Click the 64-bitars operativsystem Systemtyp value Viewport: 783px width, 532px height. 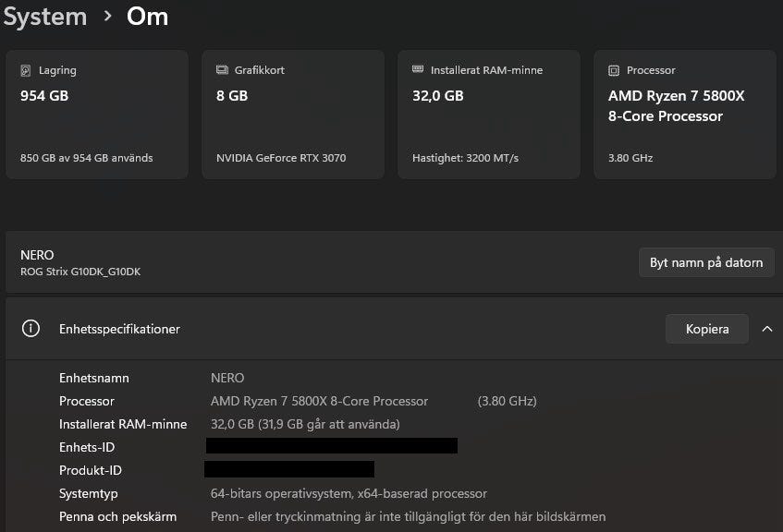pos(349,493)
